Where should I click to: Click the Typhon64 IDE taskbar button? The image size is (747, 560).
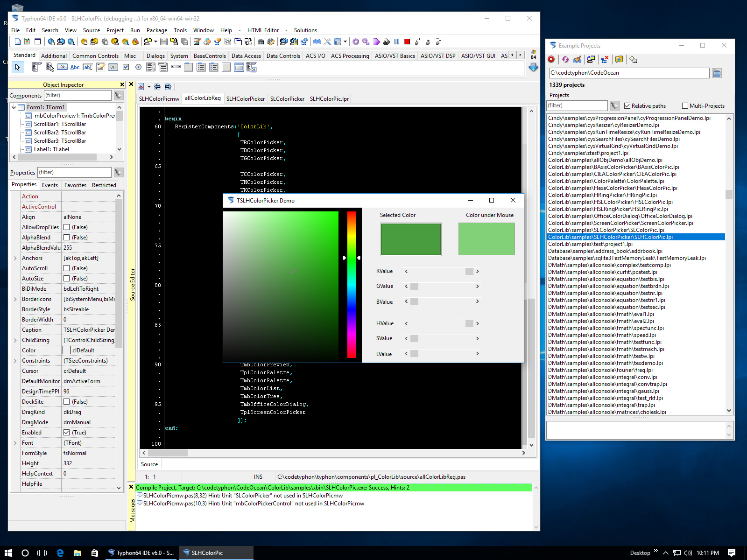pos(141,553)
